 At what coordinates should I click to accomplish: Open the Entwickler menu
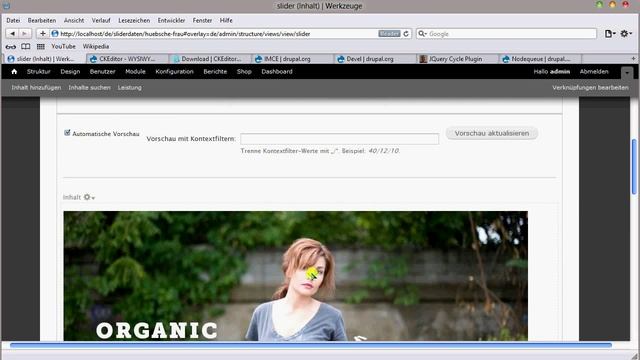point(171,20)
